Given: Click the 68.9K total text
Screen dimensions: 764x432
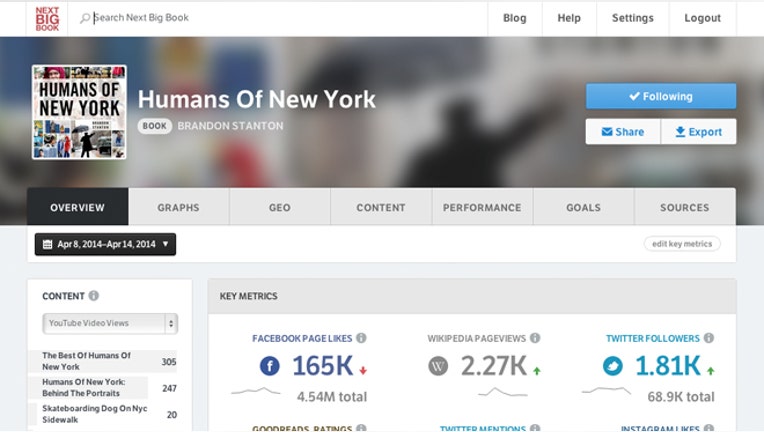Looking at the screenshot, I should [681, 396].
